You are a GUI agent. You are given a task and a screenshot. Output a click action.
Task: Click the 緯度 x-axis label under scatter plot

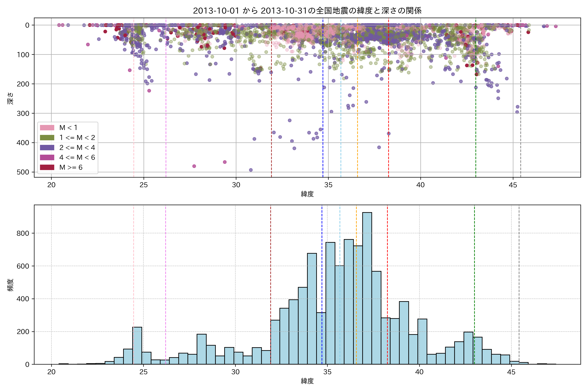click(307, 194)
